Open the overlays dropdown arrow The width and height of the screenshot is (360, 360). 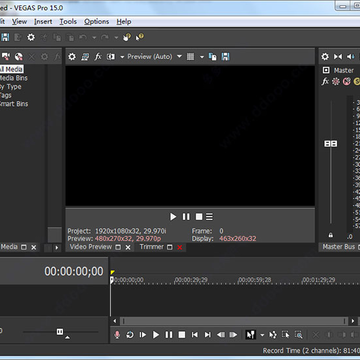coord(202,57)
